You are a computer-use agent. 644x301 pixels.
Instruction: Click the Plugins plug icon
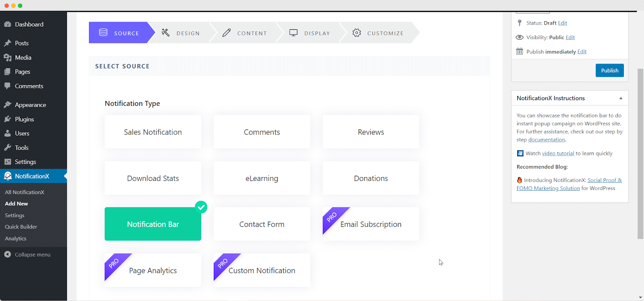pos(8,119)
